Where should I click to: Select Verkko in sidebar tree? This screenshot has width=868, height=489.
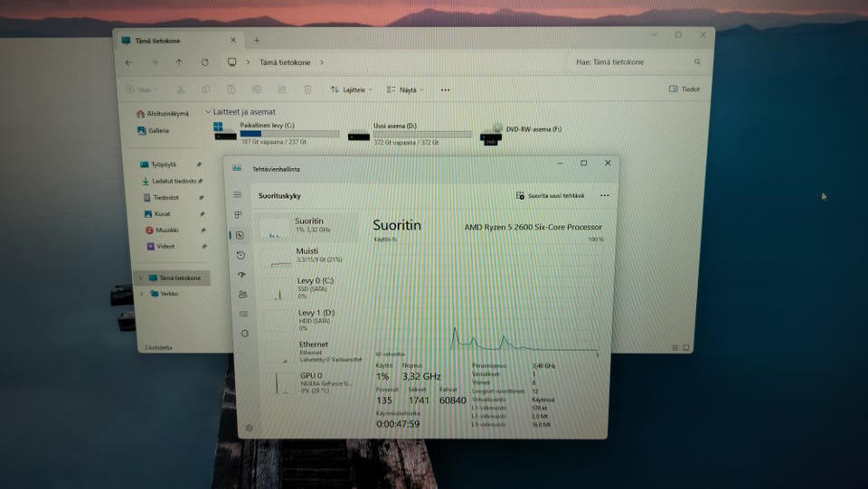click(x=165, y=294)
